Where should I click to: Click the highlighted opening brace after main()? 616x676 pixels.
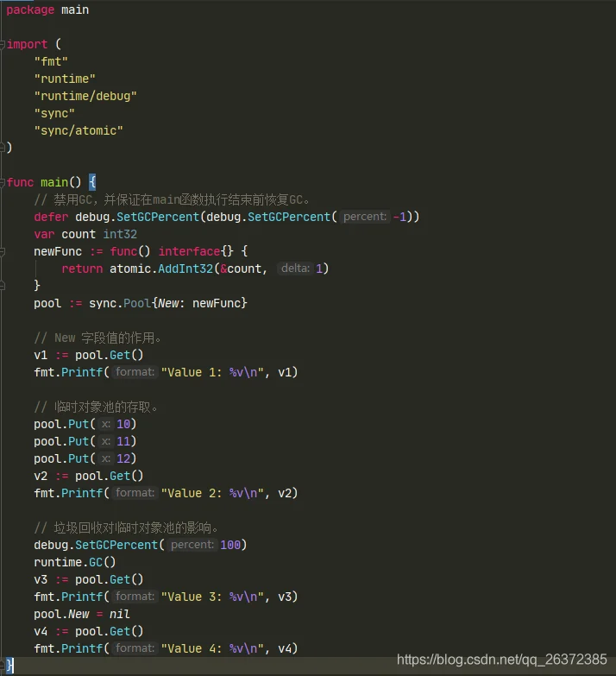coord(92,182)
